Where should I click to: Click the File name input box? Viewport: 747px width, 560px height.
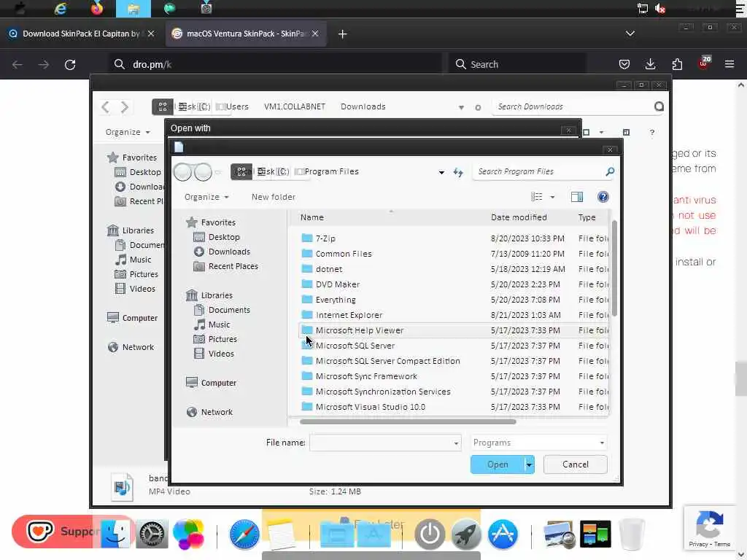coord(380,443)
